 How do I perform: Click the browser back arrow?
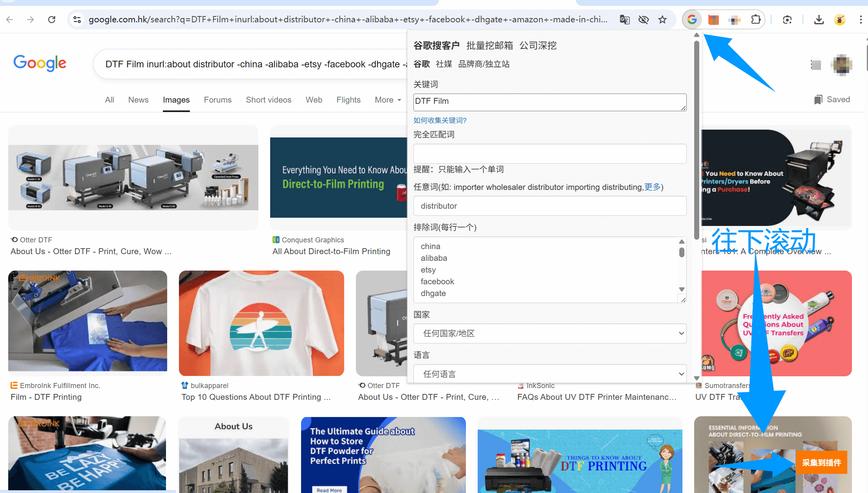[x=10, y=20]
